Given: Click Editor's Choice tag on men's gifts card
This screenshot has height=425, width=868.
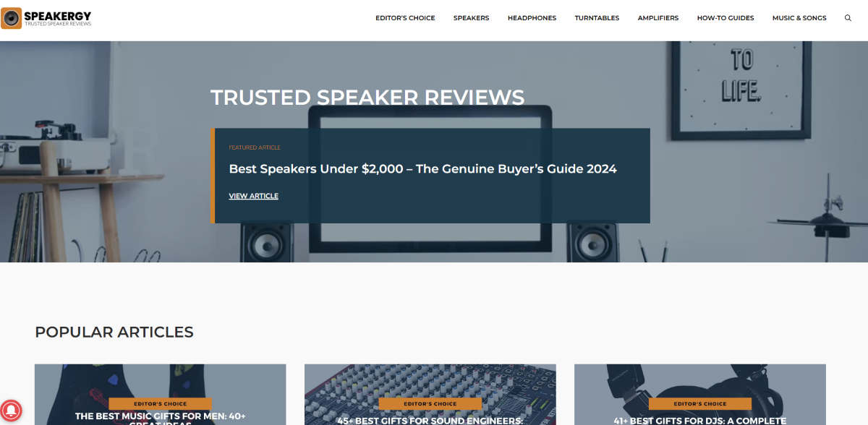Looking at the screenshot, I should tap(160, 404).
